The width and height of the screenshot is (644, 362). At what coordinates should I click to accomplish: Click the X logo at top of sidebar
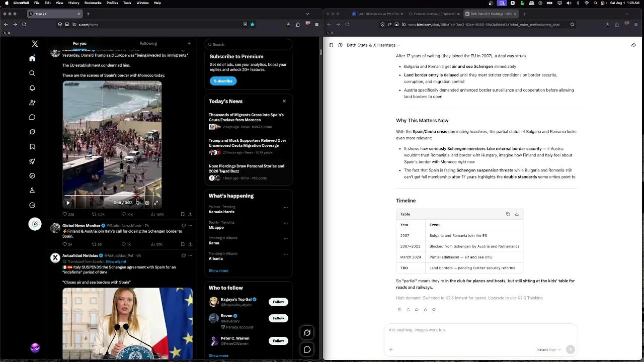35,44
